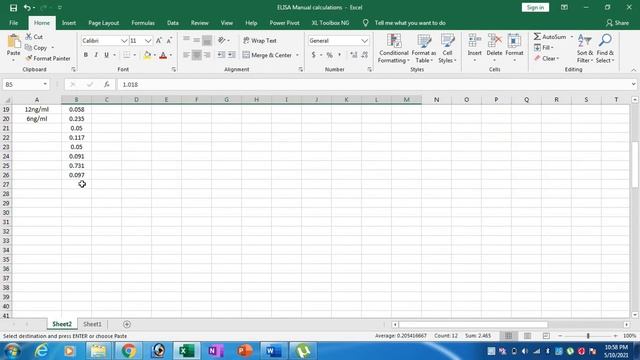Switch to the Insert tab
Image resolution: width=640 pixels, height=360 pixels.
pos(69,23)
